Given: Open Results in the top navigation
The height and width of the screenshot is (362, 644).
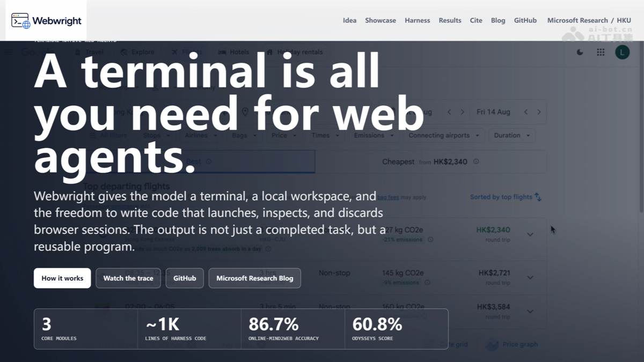Looking at the screenshot, I should click(450, 20).
